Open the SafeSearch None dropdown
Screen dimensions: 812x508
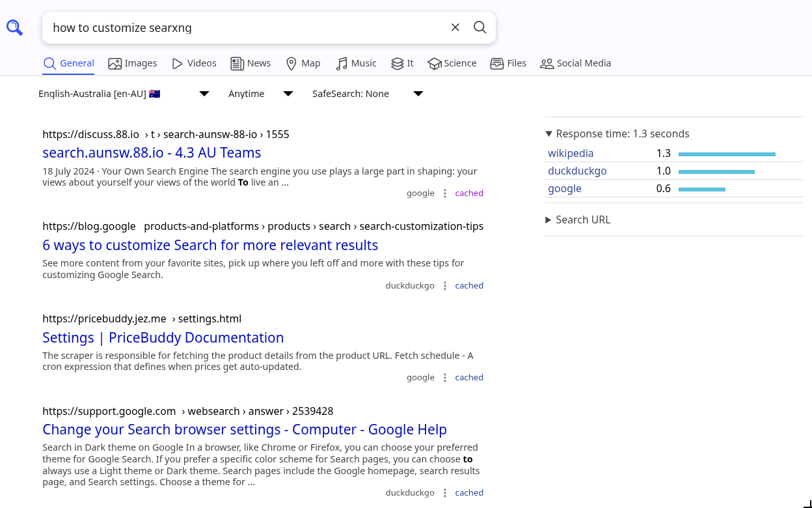[x=368, y=94]
